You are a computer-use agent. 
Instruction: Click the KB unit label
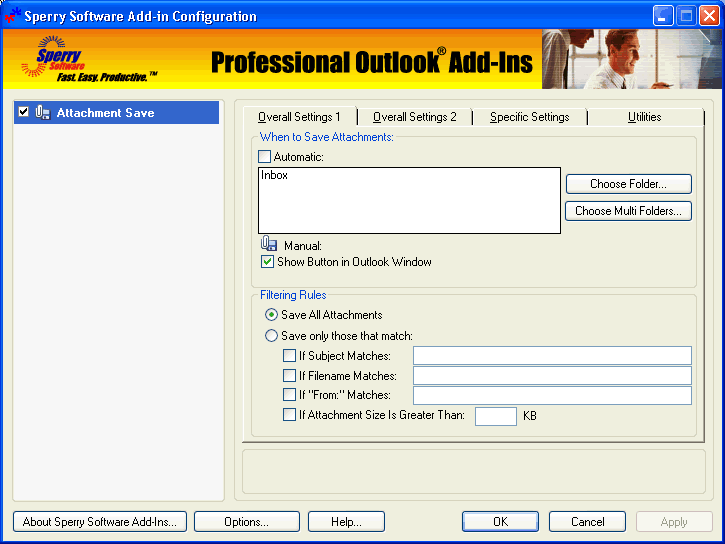(x=530, y=416)
